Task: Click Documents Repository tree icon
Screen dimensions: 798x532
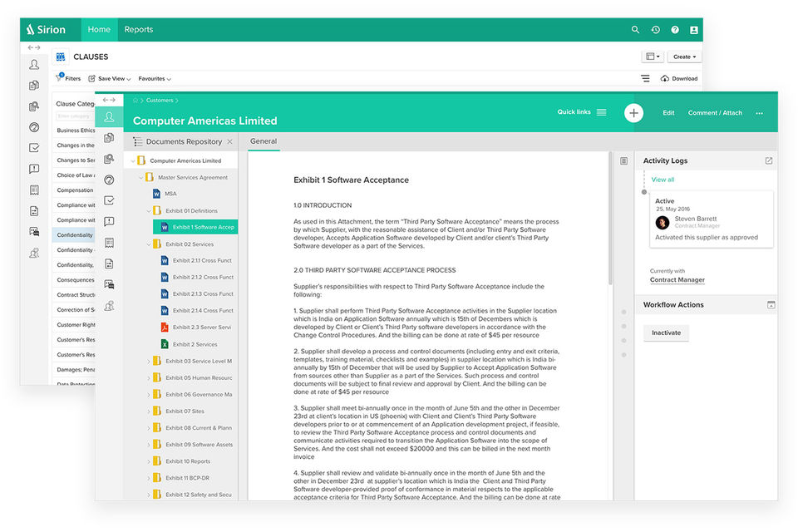Action: (x=137, y=141)
